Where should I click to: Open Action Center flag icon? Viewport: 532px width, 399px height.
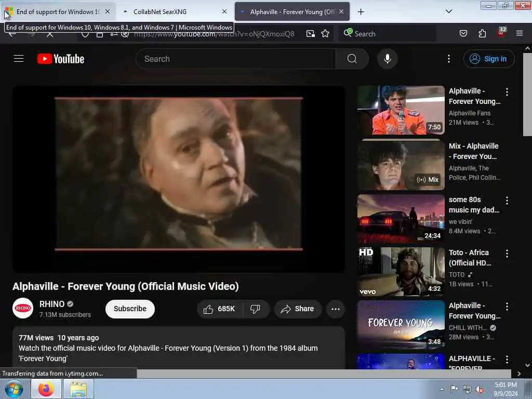click(454, 389)
